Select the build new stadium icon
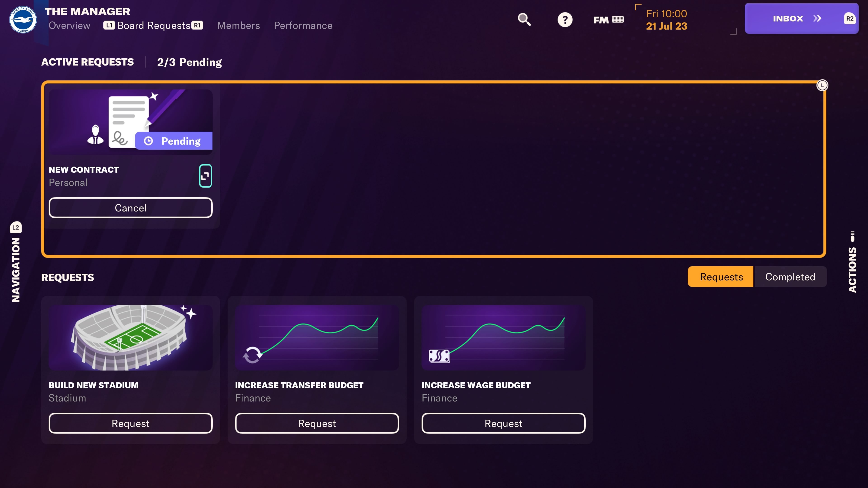 pos(131,337)
